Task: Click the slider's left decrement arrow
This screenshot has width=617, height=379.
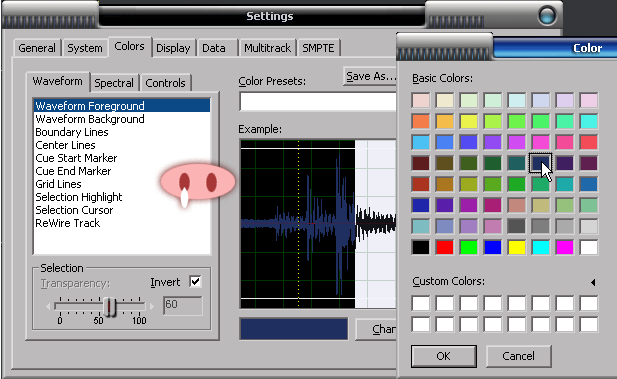Action: pos(48,306)
